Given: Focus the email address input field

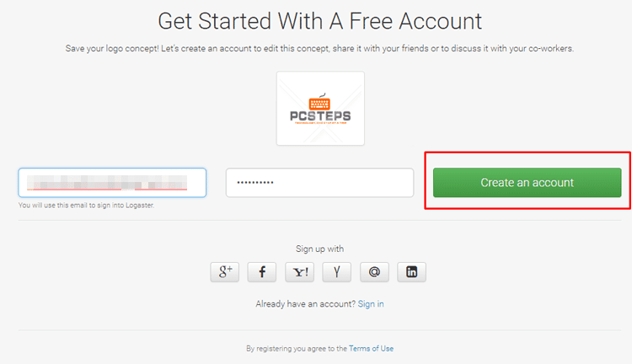Looking at the screenshot, I should [112, 183].
